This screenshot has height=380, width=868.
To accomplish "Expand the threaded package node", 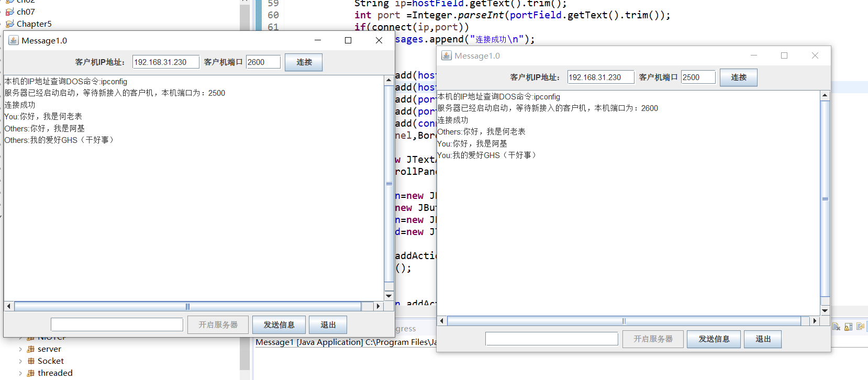I will coord(20,373).
